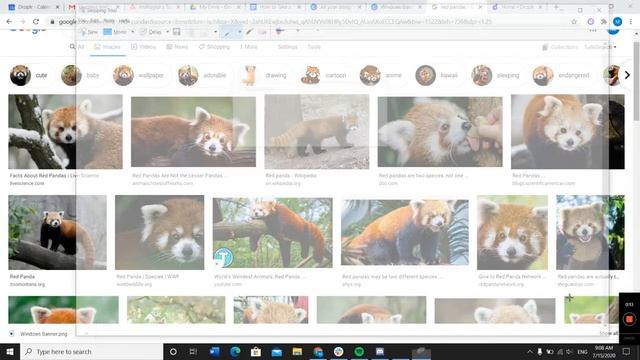This screenshot has width=640, height=360.
Task: Bookmark this page with the star icon
Action: [x=574, y=22]
